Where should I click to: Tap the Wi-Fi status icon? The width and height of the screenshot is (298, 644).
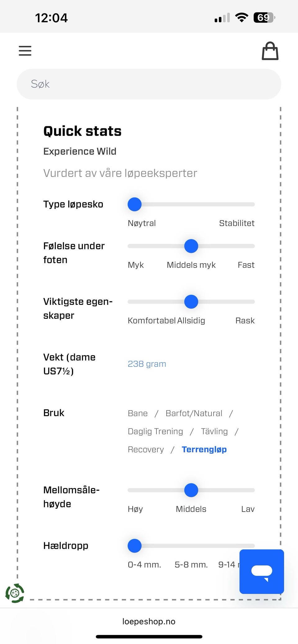pyautogui.click(x=242, y=18)
